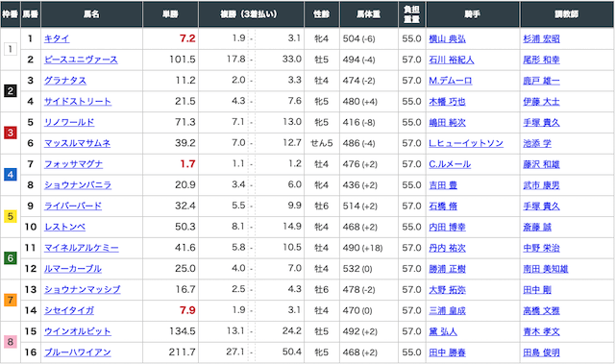
Task: Open trainer link 鹿戸 雄一
Action: click(x=541, y=81)
